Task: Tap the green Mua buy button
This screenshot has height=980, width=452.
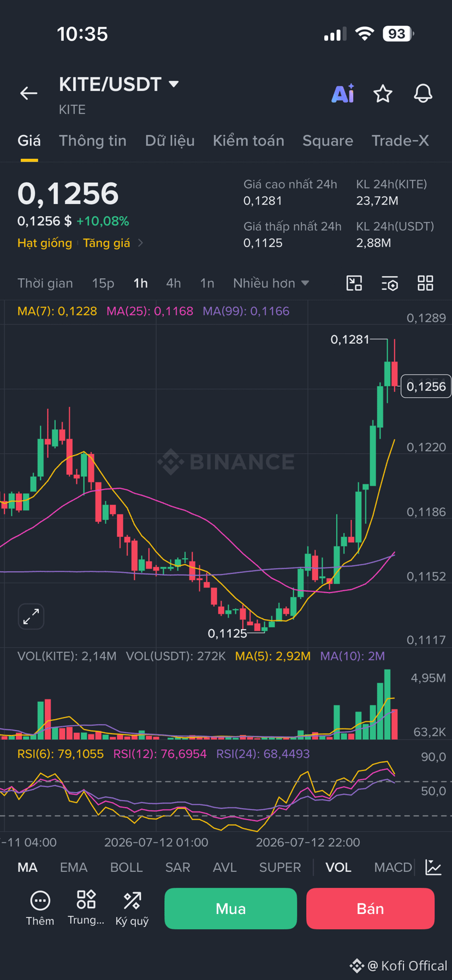Action: coord(230,909)
